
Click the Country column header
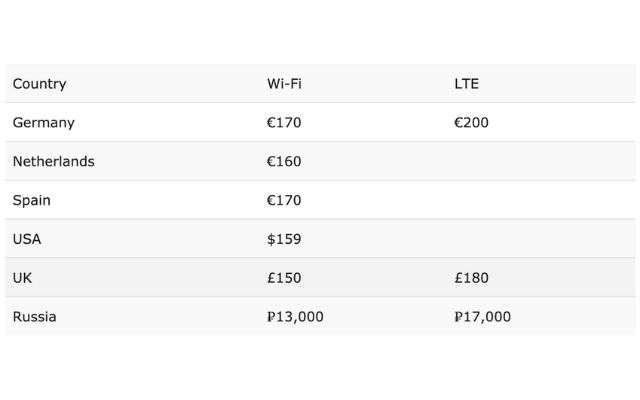39,84
